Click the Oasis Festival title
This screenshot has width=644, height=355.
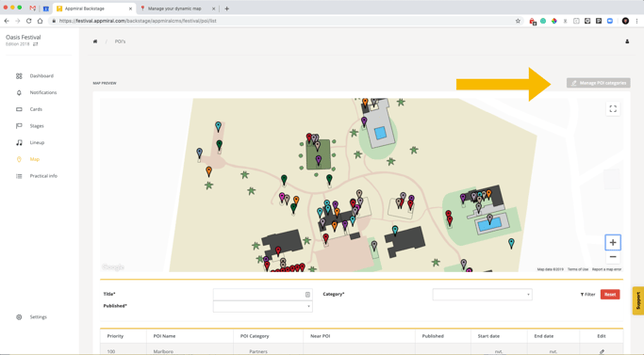click(23, 37)
